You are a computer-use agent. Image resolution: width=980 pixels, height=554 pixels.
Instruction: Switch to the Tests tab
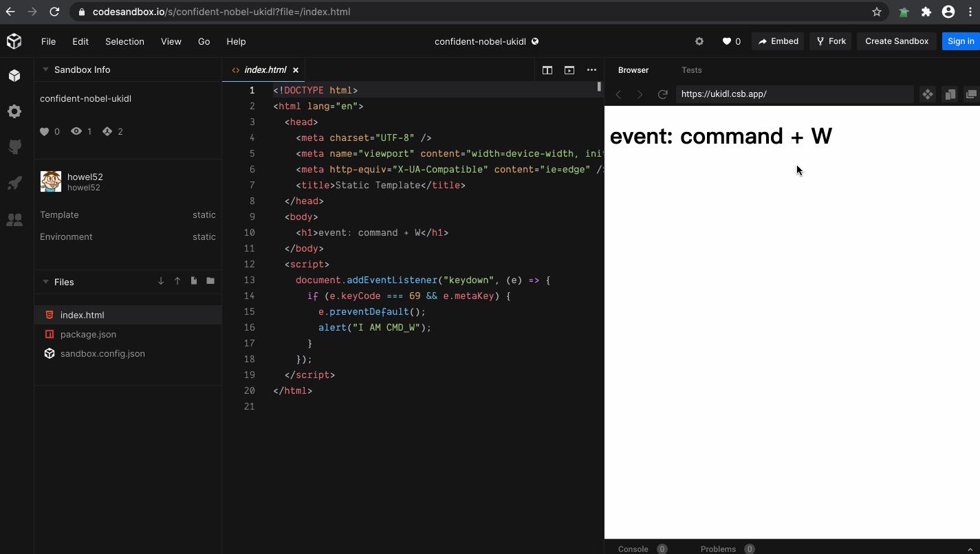pyautogui.click(x=691, y=70)
